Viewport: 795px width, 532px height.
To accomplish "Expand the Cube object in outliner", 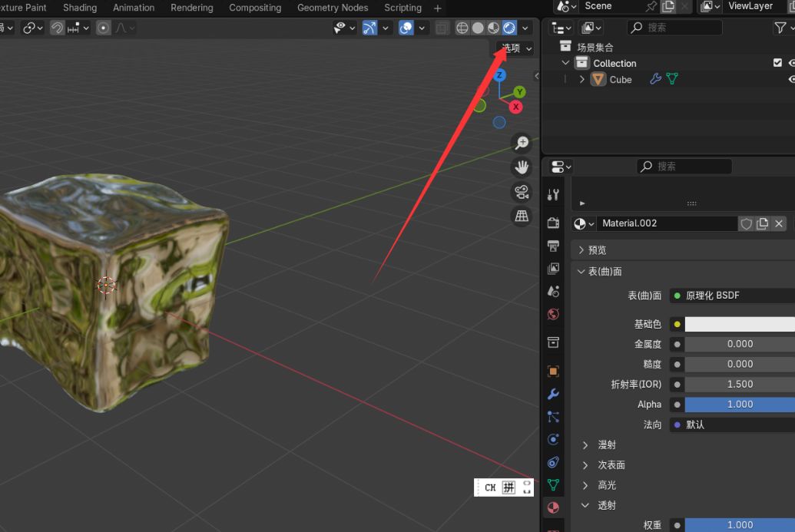I will 582,79.
